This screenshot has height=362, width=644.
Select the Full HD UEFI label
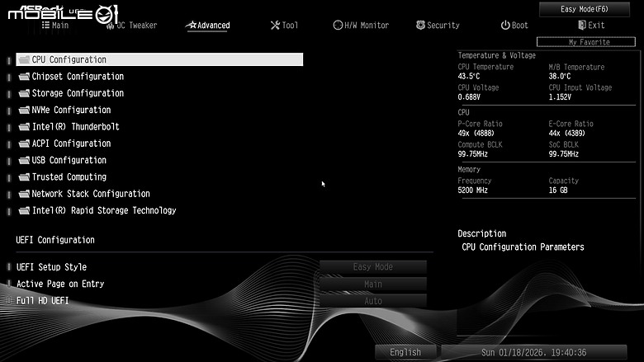(42, 300)
